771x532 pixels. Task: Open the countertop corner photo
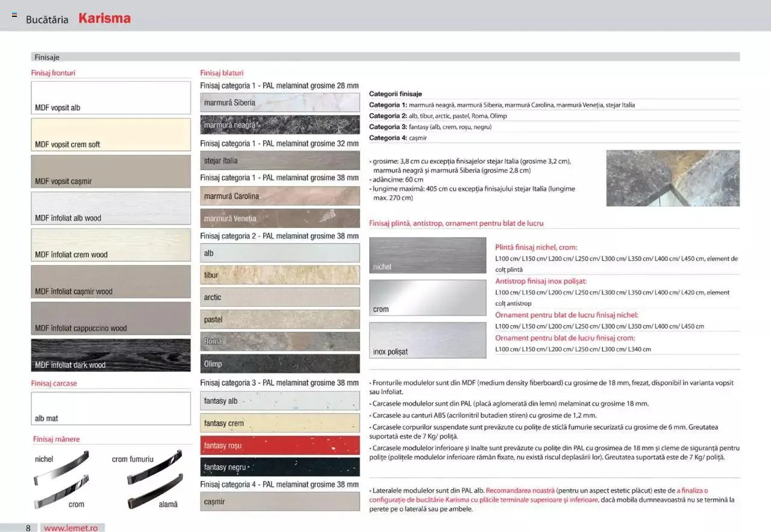672,178
